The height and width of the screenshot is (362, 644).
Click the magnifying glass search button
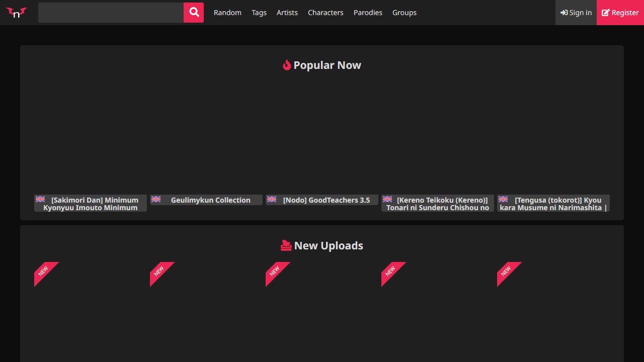(x=194, y=13)
